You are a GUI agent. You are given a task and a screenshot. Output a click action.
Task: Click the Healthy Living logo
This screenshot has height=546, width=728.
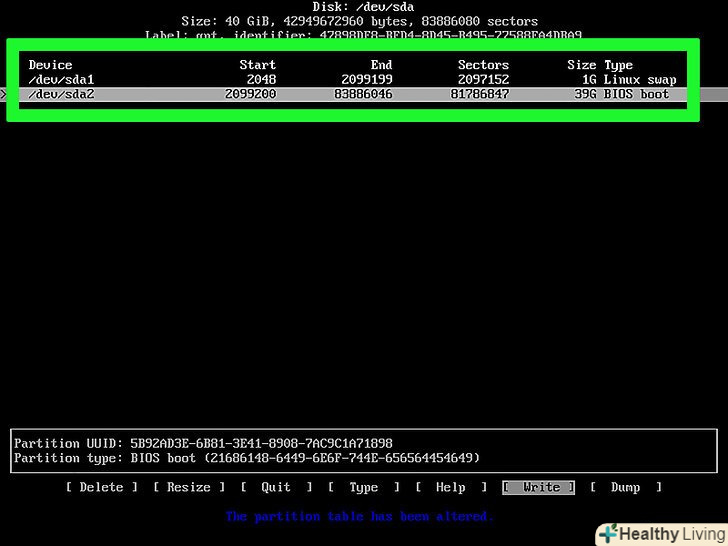(661, 534)
